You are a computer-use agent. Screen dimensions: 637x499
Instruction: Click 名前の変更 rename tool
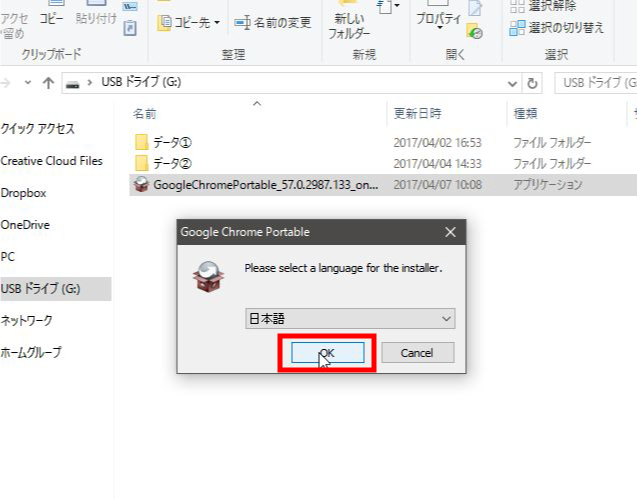pyautogui.click(x=273, y=22)
